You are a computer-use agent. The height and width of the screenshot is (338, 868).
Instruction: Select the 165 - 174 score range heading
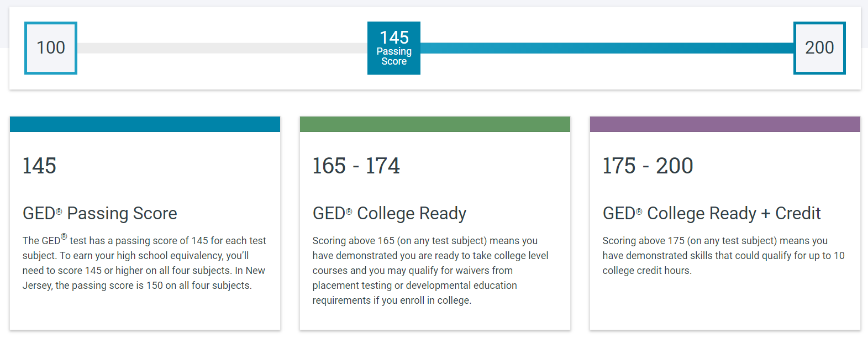point(356,166)
